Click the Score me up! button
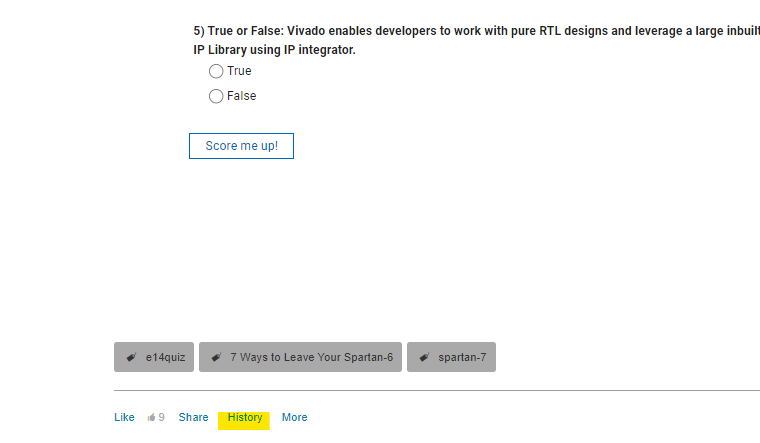760x443 pixels. click(x=241, y=146)
